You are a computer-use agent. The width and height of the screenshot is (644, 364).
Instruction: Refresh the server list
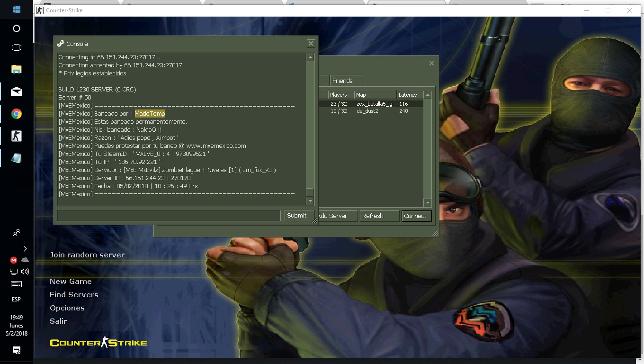click(379, 216)
